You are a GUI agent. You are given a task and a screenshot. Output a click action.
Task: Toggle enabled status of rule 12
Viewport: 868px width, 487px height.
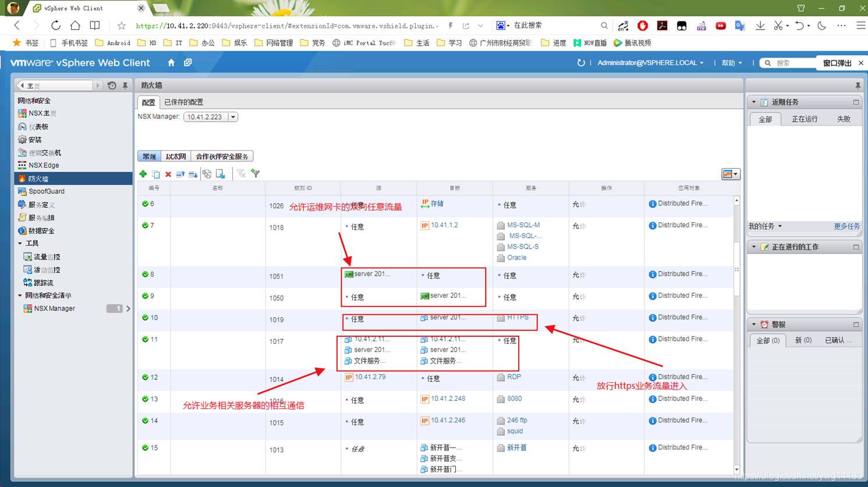[145, 377]
